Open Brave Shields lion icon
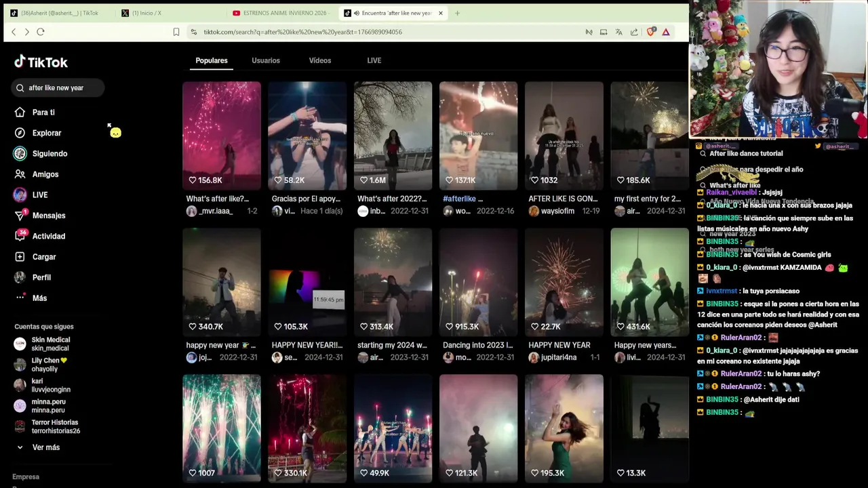This screenshot has width=868, height=488. pos(651,32)
